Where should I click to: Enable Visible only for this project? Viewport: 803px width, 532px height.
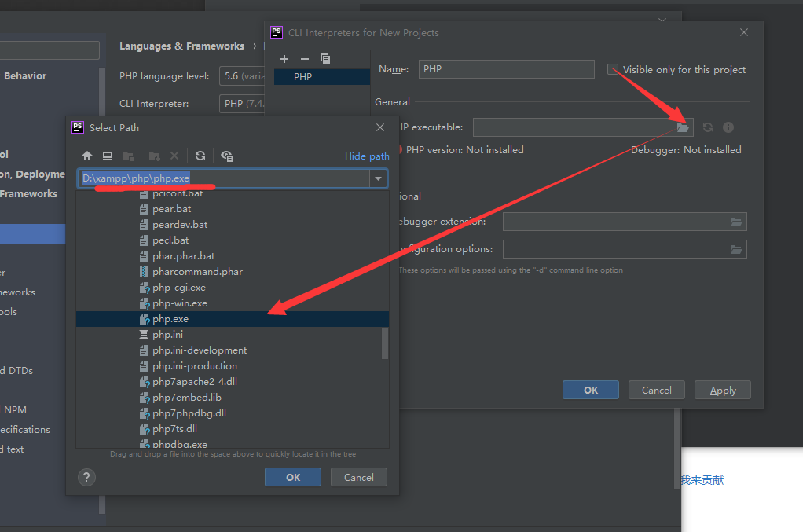(613, 69)
